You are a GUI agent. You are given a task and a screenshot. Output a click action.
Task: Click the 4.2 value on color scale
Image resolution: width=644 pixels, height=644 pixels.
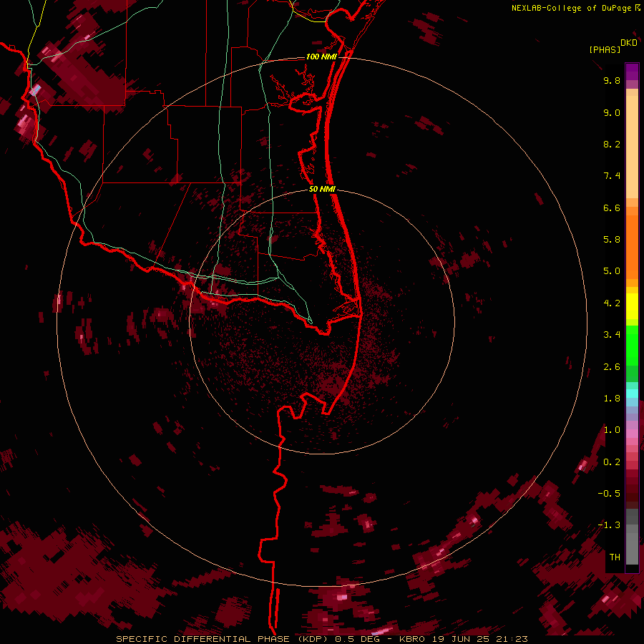tap(612, 303)
